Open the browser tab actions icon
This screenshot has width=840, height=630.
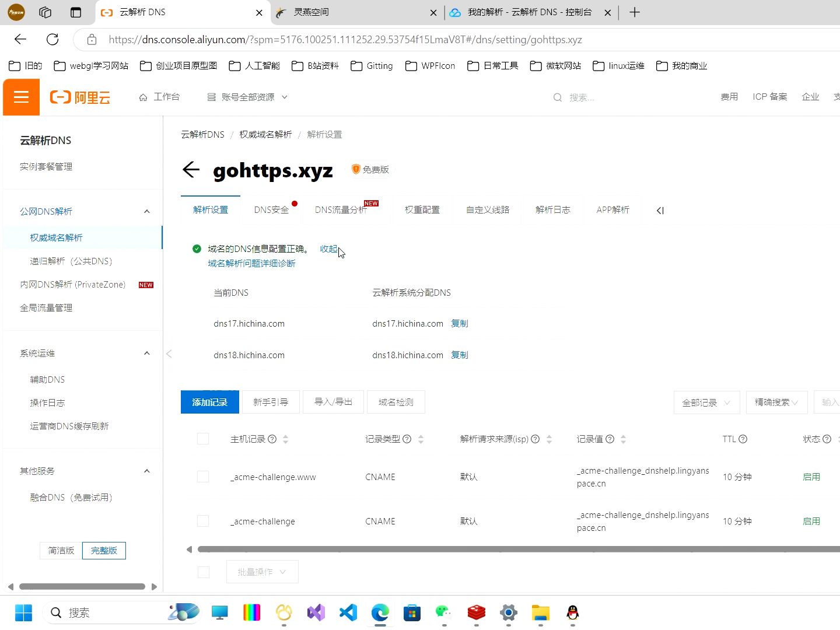click(75, 12)
